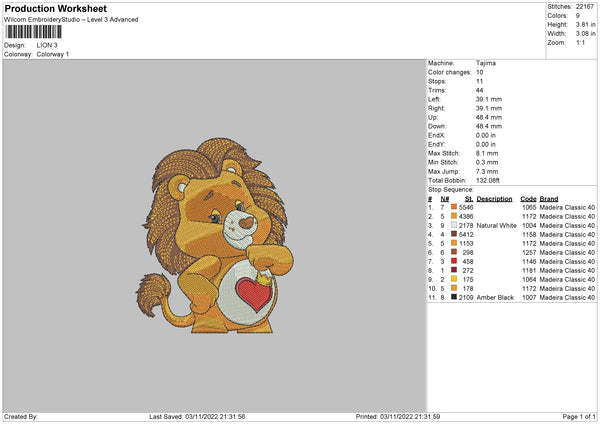Screen dimensions: 600x424
Task: Click the Colors count '9'
Action: pos(578,16)
